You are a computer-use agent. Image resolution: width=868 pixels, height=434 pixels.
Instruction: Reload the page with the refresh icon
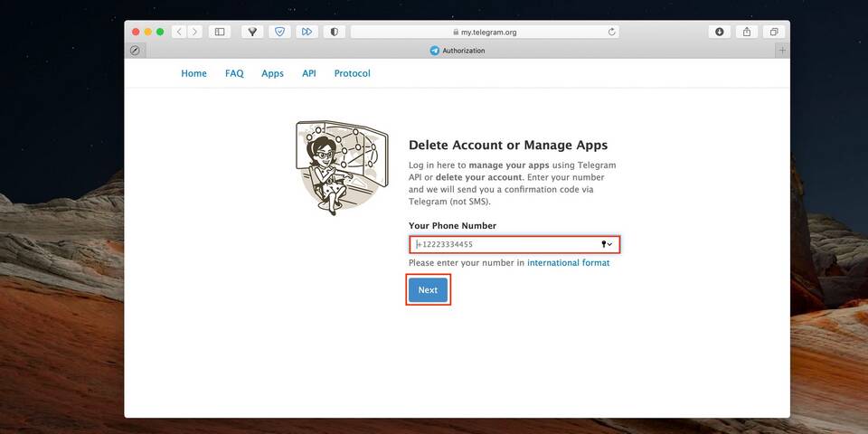[612, 32]
